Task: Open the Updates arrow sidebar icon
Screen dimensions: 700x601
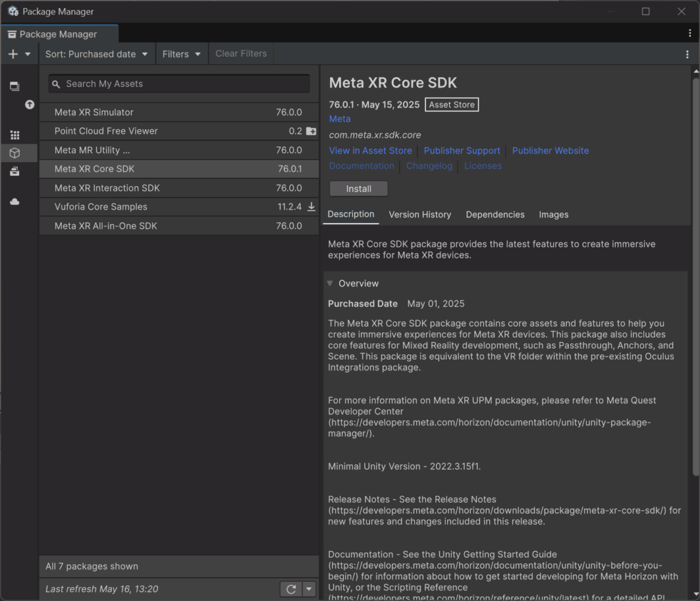Action: coord(29,105)
